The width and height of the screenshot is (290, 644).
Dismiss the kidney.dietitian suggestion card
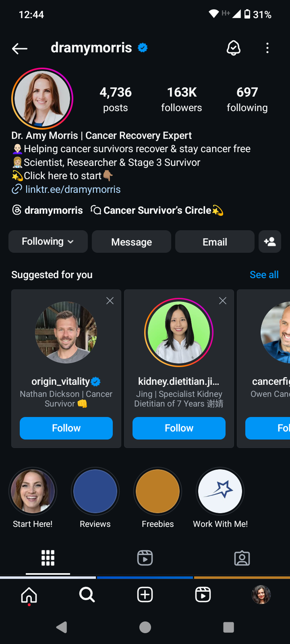(223, 301)
